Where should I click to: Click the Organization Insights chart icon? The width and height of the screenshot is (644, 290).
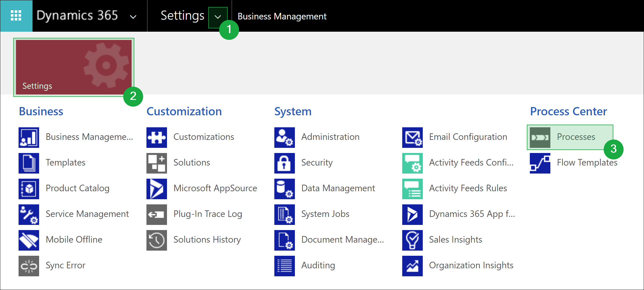(412, 266)
